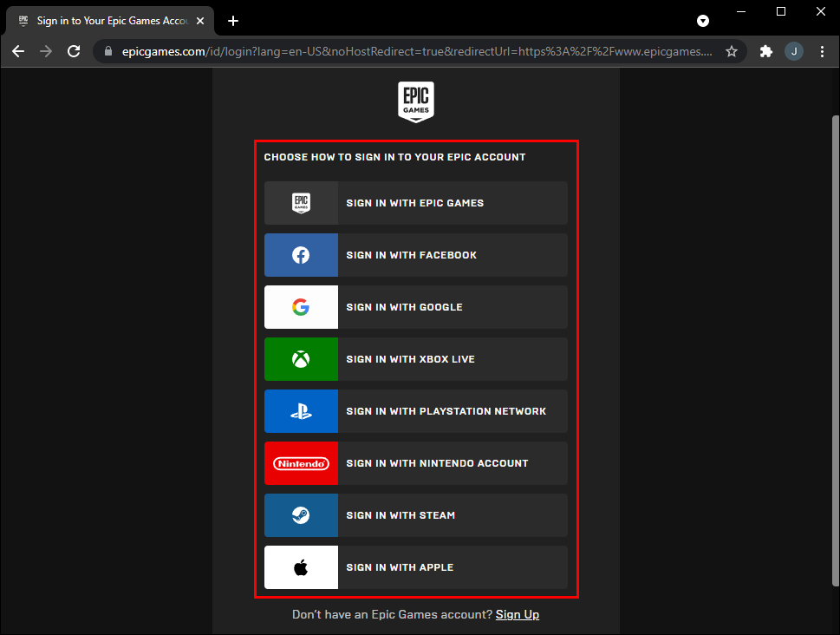This screenshot has width=840, height=635.
Task: Click the red Nintendo logo tile
Action: (301, 463)
